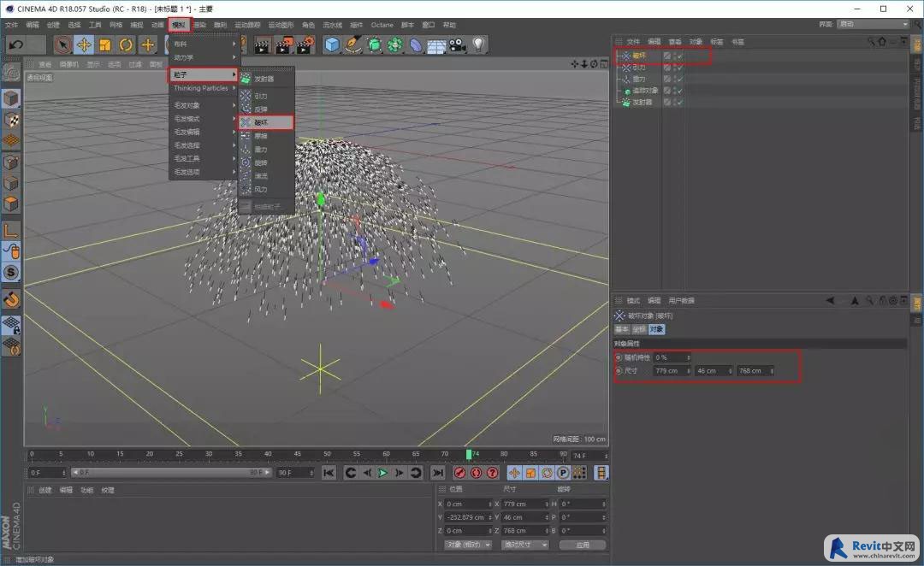
Task: Switch to 基本 attribute tab
Action: click(622, 329)
